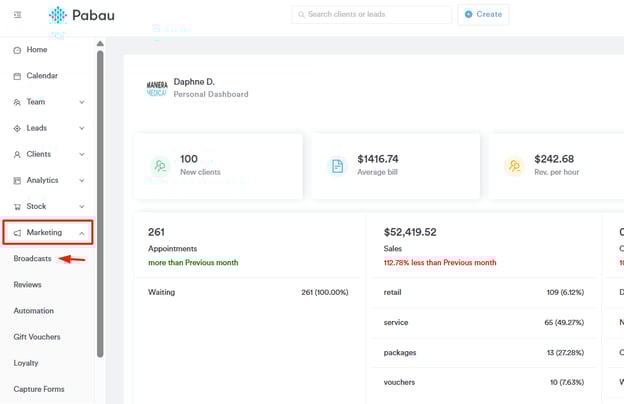Click the Pabau logo
This screenshot has height=404, width=624.
82,15
